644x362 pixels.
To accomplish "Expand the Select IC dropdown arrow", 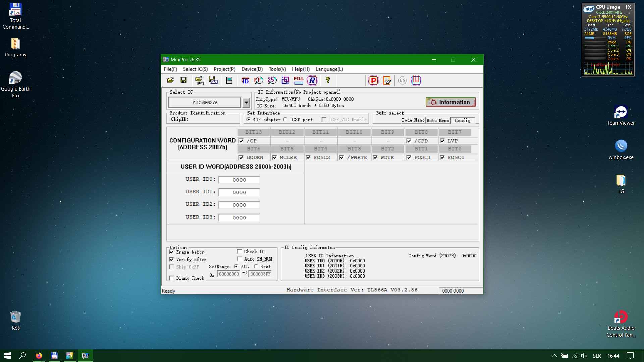I will [x=246, y=103].
